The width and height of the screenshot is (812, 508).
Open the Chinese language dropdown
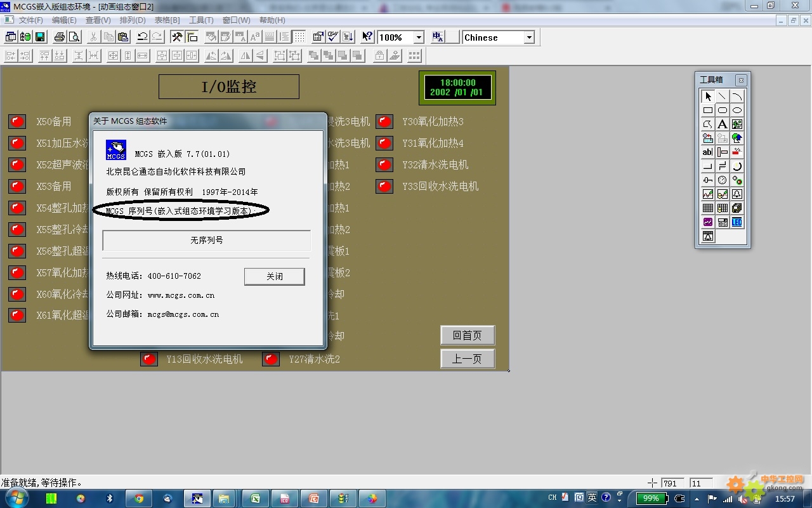[x=529, y=37]
